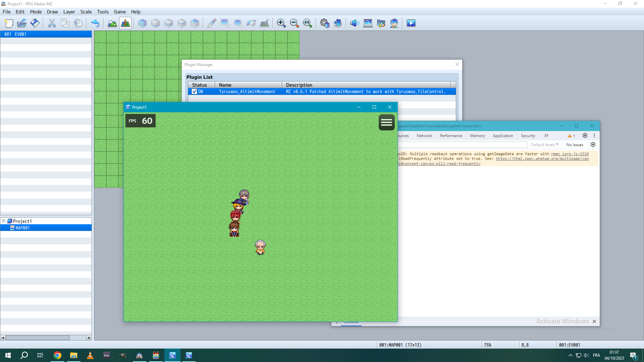Select the fifth layer icon in toolbar
The image size is (644, 362).
click(195, 23)
